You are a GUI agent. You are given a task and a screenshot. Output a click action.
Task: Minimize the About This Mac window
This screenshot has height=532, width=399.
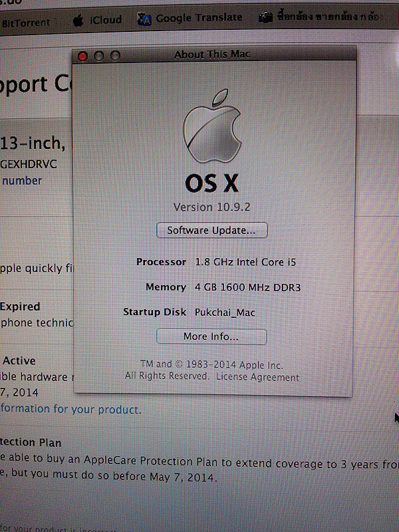tap(99, 57)
